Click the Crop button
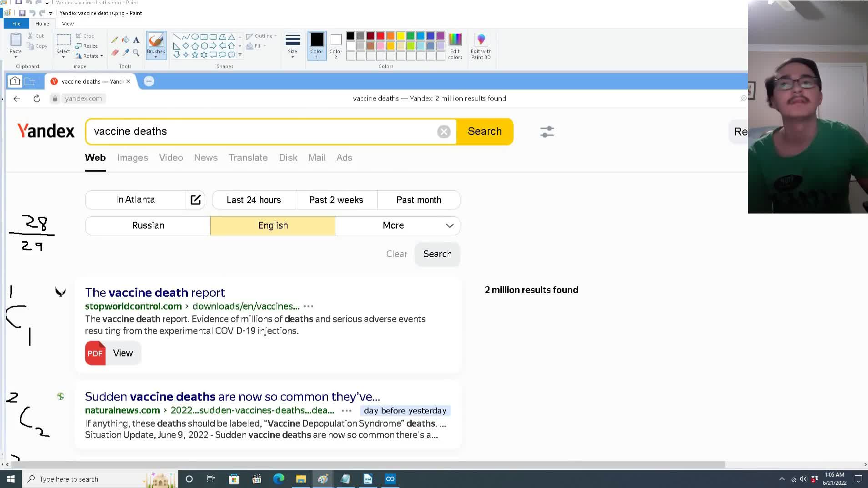Viewport: 868px width, 488px height. click(85, 36)
